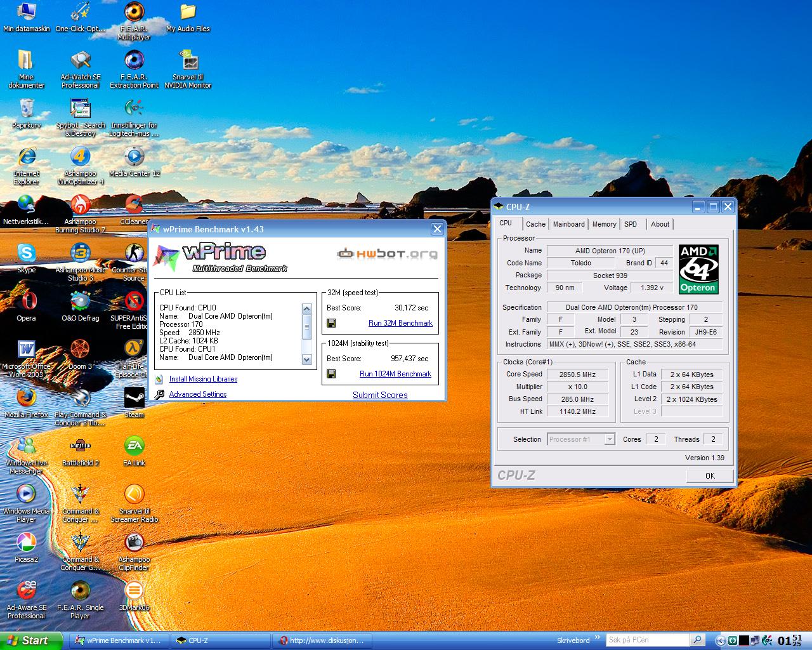Open the Min datamaskin desktop icon
Screen dimensions: 812x650
[26, 12]
